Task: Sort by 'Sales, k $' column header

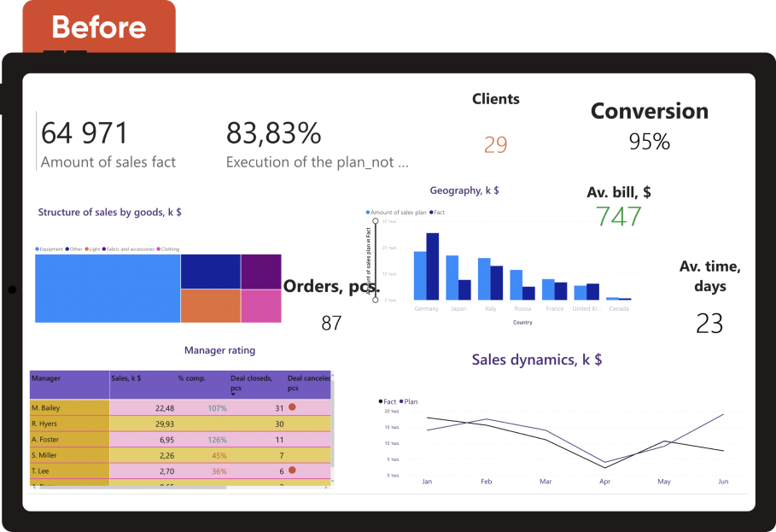Action: click(126, 378)
